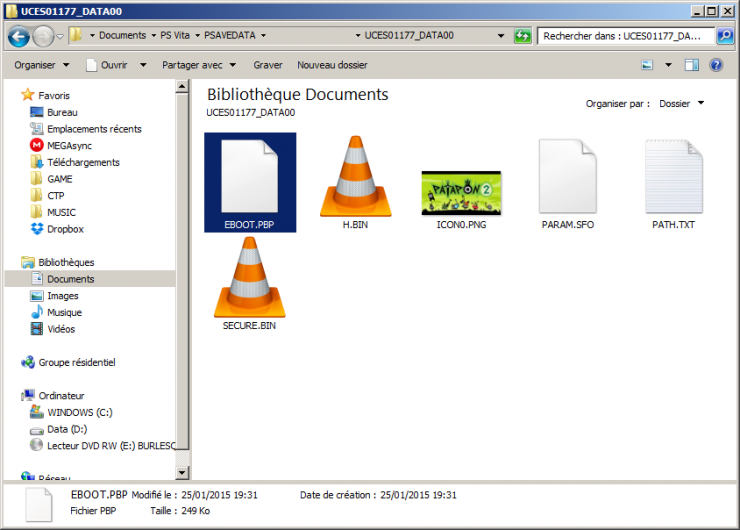Expand the Ouvrir dropdown arrow
Image resolution: width=740 pixels, height=530 pixels.
pyautogui.click(x=143, y=65)
